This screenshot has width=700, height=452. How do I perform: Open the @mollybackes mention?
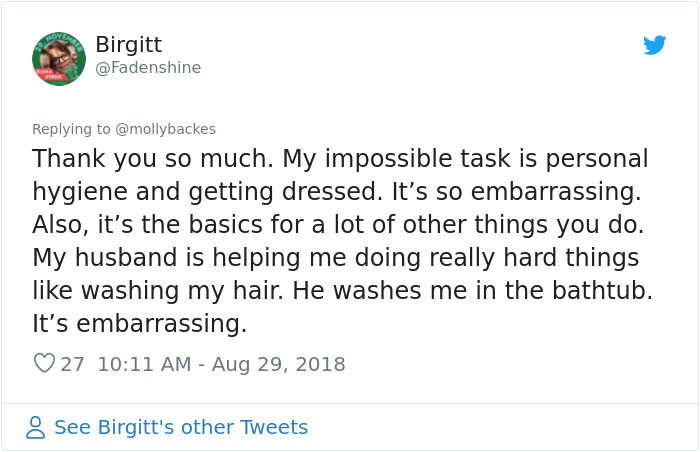click(165, 129)
